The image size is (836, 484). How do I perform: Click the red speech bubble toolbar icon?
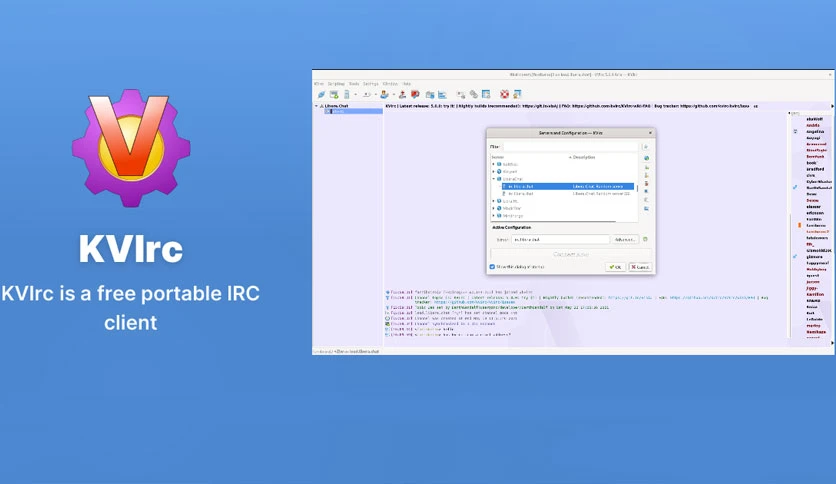(x=415, y=94)
